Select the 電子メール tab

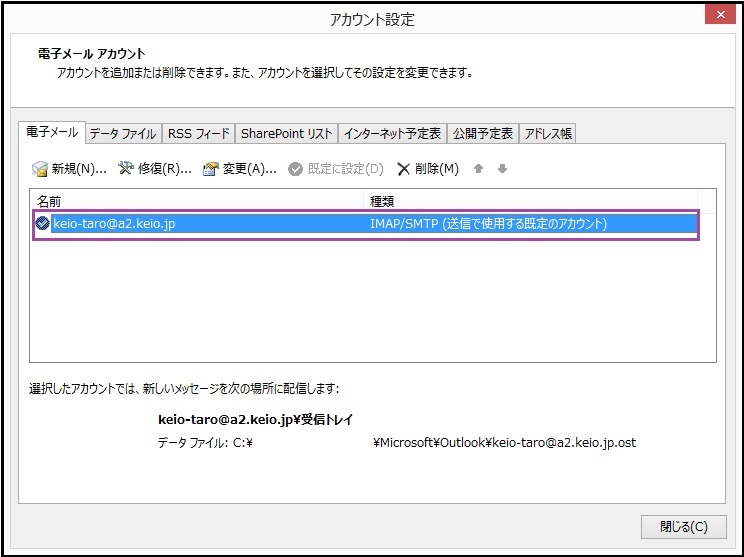51,132
